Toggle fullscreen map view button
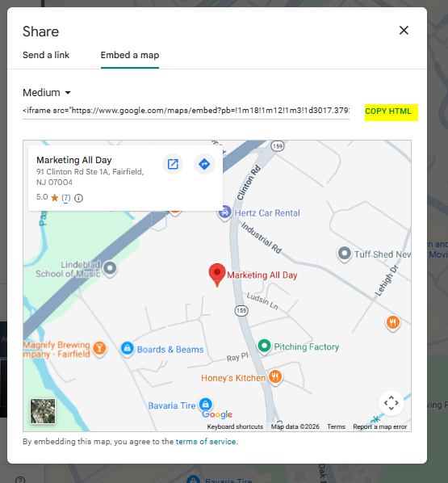Screen dimensions: 448x483 [391, 402]
